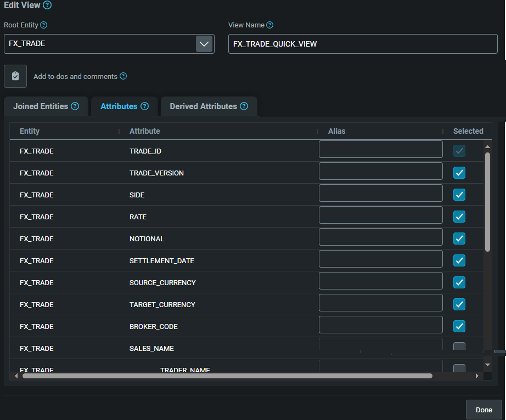Select the NOTIONAL attribute cell
Screen dimensions: 506x420
click(x=147, y=239)
